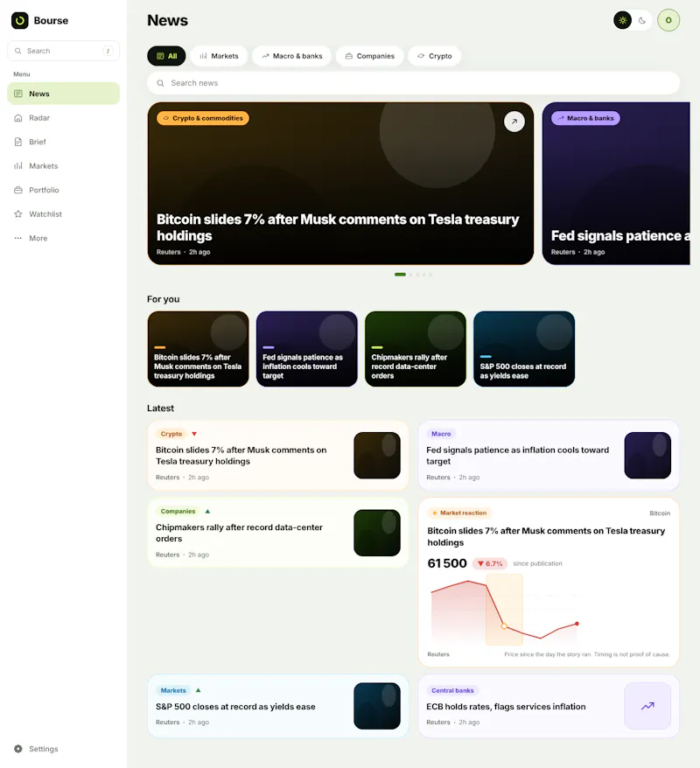The image size is (700, 768).
Task: Open hero Bitcoin slides 7% headline
Action: point(338,227)
